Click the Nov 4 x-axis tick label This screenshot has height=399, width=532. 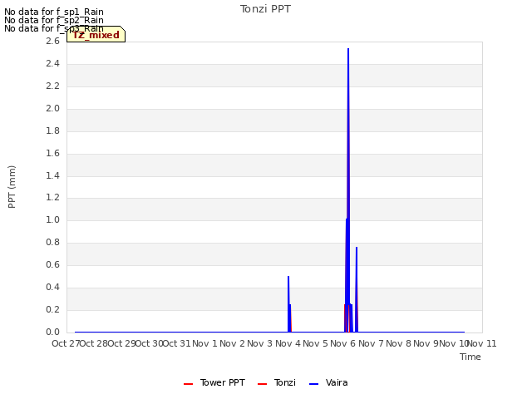pyautogui.click(x=288, y=343)
